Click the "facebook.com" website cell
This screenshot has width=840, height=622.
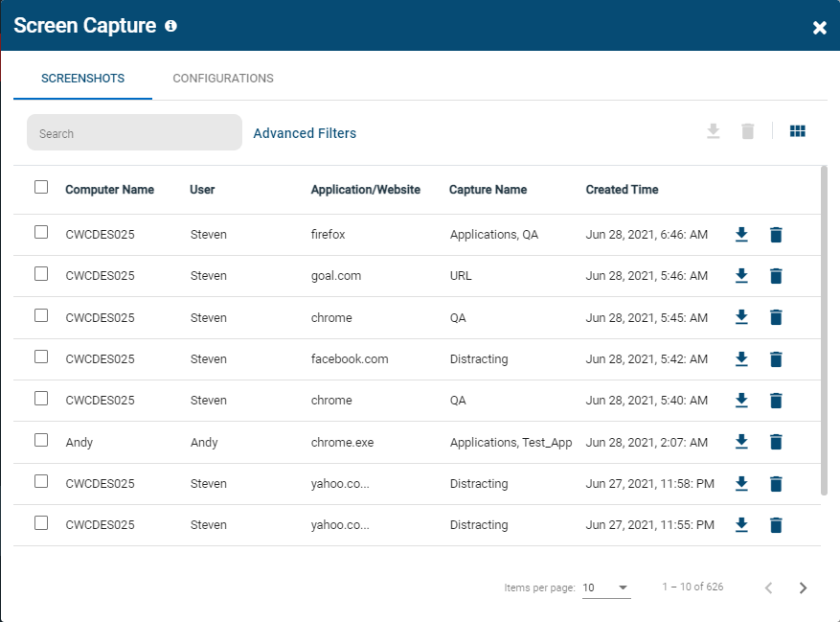point(350,358)
